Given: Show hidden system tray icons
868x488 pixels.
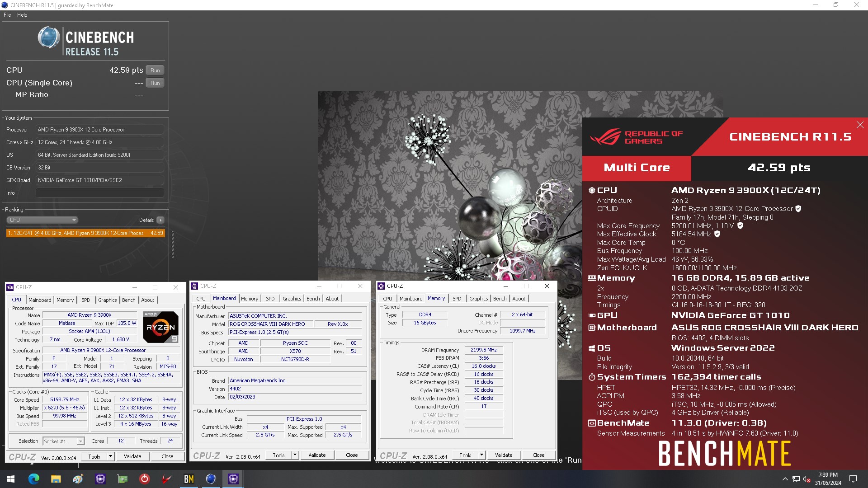Looking at the screenshot, I should [x=785, y=479].
